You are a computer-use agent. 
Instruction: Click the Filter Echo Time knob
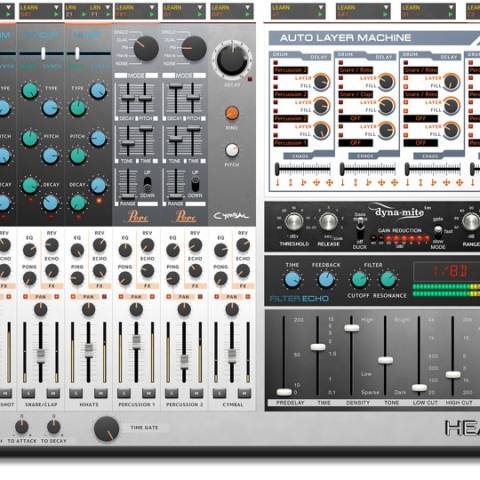tap(292, 280)
